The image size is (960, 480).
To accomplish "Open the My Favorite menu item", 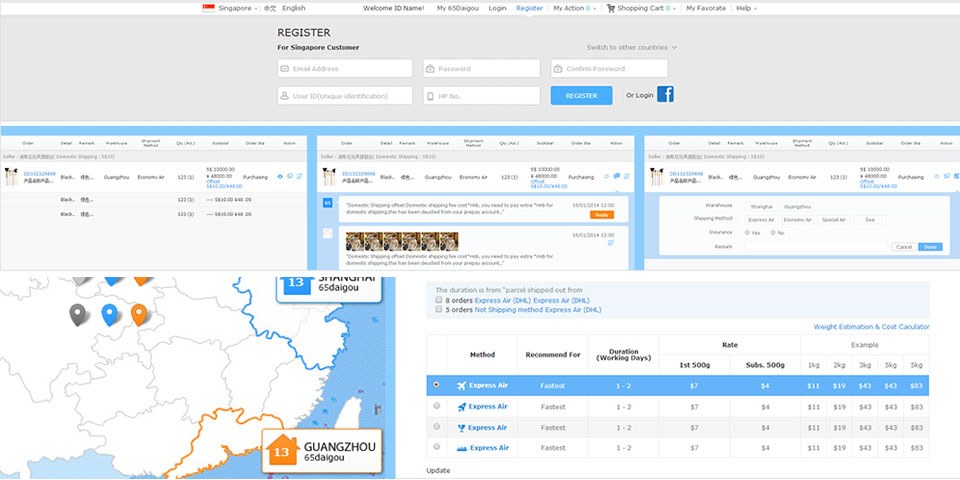I will click(x=706, y=8).
